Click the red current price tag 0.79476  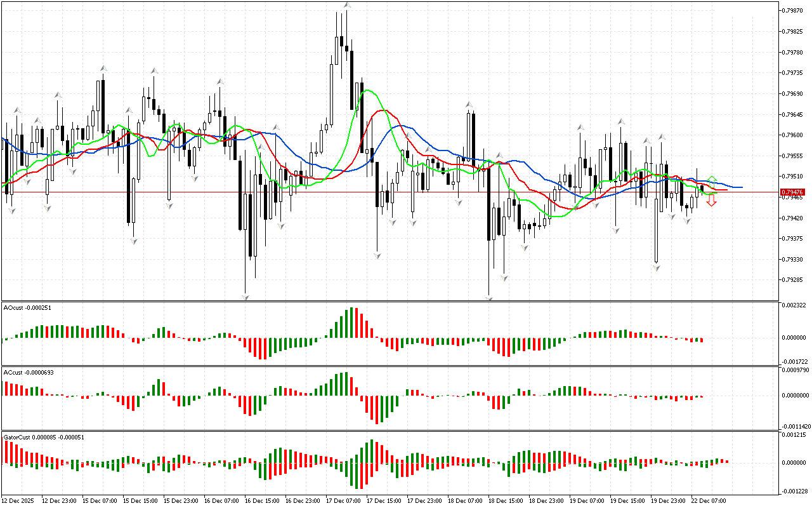[x=793, y=192]
